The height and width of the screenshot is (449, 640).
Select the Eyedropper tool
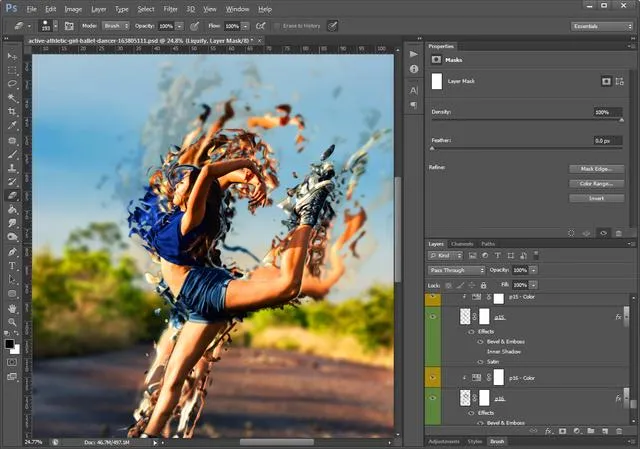tap(12, 125)
